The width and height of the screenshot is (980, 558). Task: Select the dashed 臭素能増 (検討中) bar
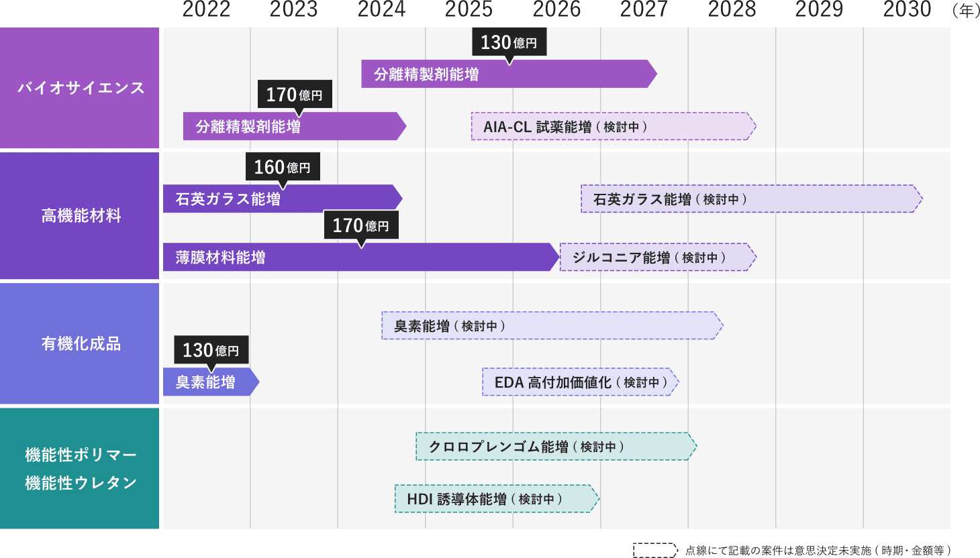[552, 325]
